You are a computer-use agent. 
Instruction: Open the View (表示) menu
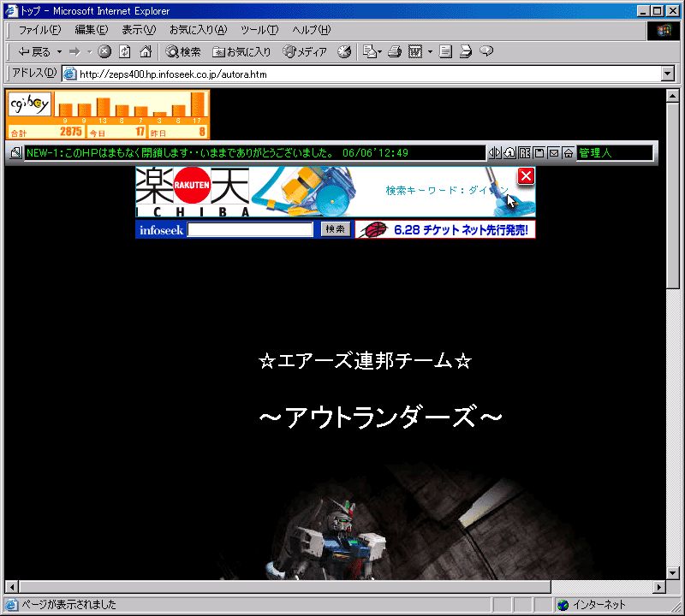[x=139, y=30]
